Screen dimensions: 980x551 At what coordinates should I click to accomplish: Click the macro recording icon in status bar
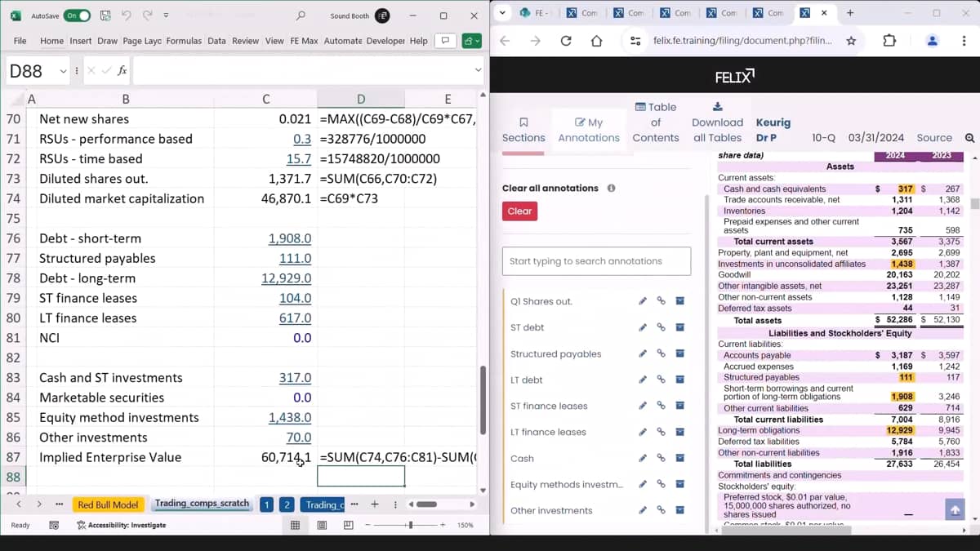click(x=54, y=525)
